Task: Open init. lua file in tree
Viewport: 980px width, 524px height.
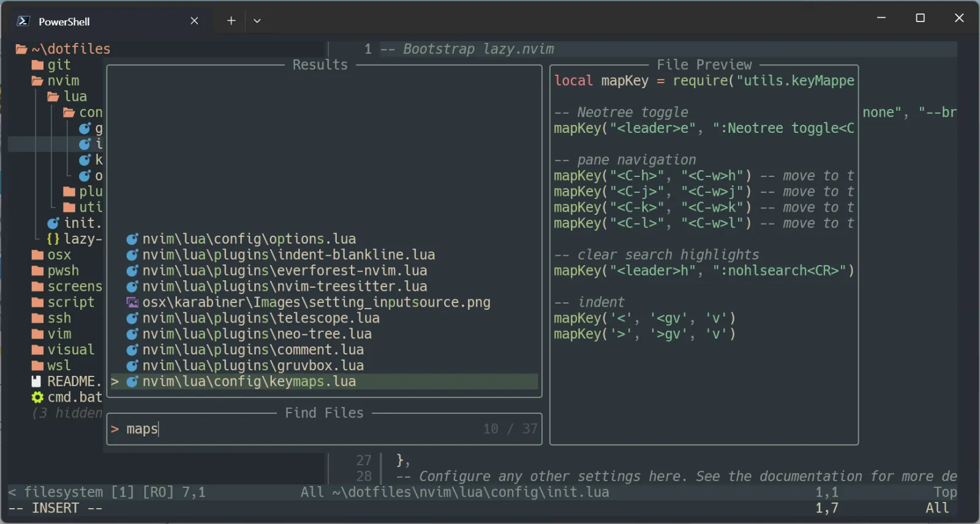Action: [x=75, y=223]
